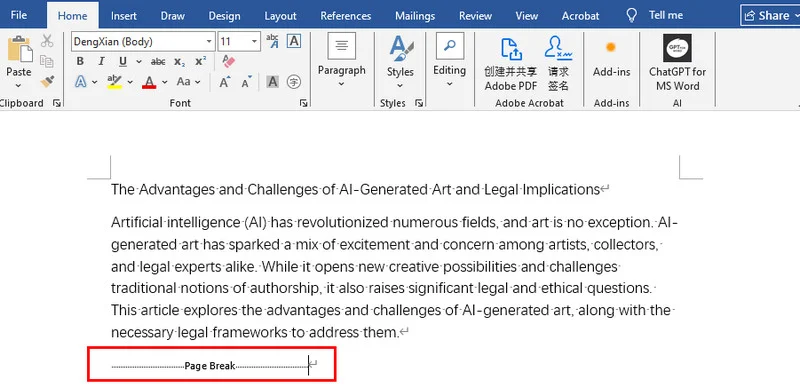Toggle Strikethrough abc formatting
The width and height of the screenshot is (800, 388).
(x=158, y=62)
